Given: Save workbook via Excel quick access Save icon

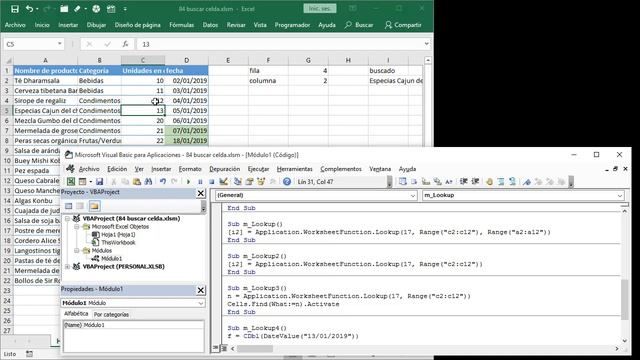Looking at the screenshot, I should [15, 9].
